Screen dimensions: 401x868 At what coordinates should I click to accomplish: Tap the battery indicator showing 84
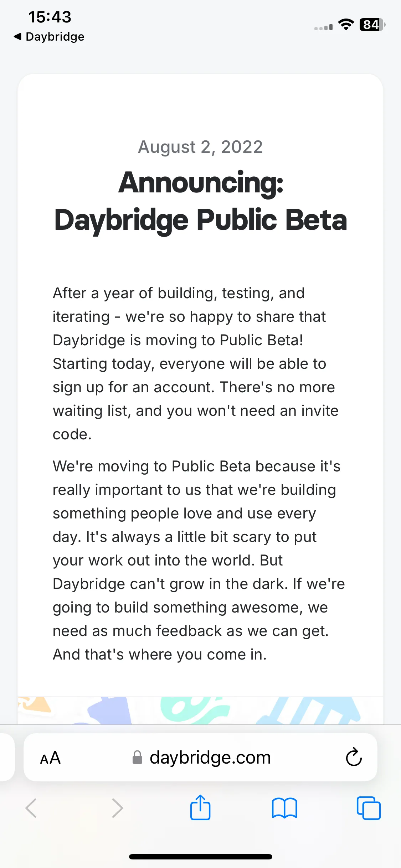(x=372, y=25)
